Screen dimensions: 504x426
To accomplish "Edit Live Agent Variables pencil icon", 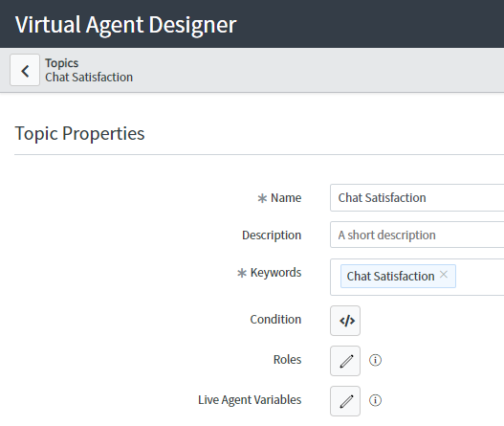I will (345, 401).
